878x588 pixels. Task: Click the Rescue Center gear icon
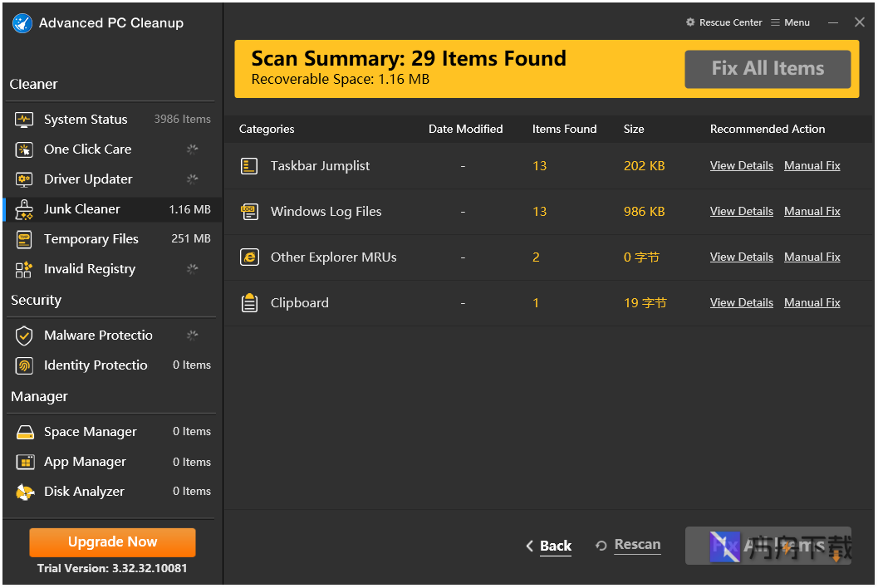690,22
